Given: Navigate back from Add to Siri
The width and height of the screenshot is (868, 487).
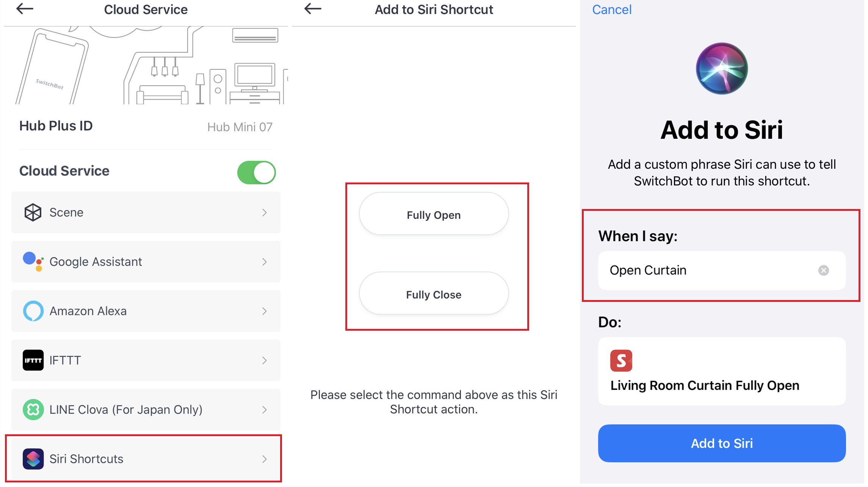Looking at the screenshot, I should point(612,8).
